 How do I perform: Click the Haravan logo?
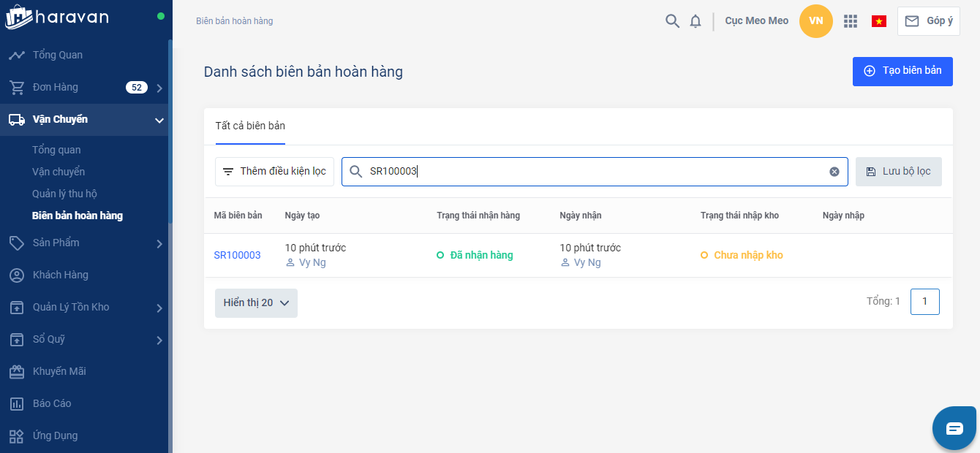[57, 17]
